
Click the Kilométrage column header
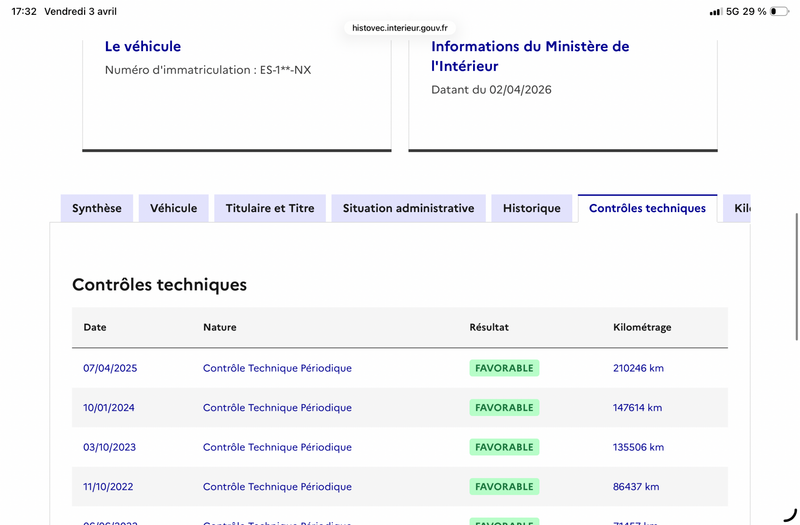click(642, 327)
